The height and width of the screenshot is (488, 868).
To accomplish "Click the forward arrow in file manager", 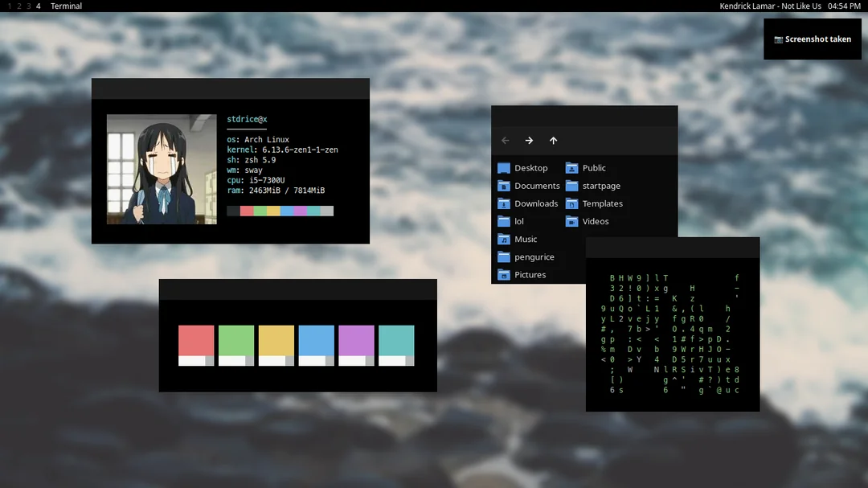I will (x=529, y=141).
